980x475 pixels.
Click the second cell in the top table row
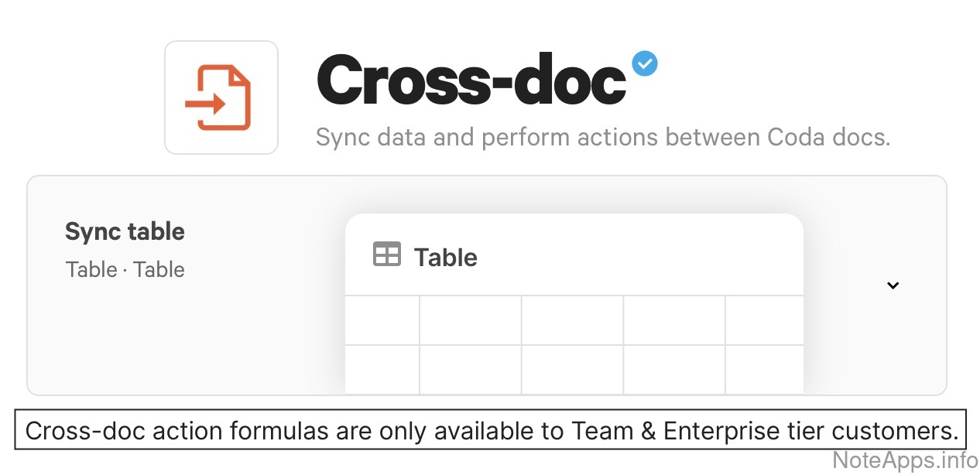pyautogui.click(x=471, y=320)
